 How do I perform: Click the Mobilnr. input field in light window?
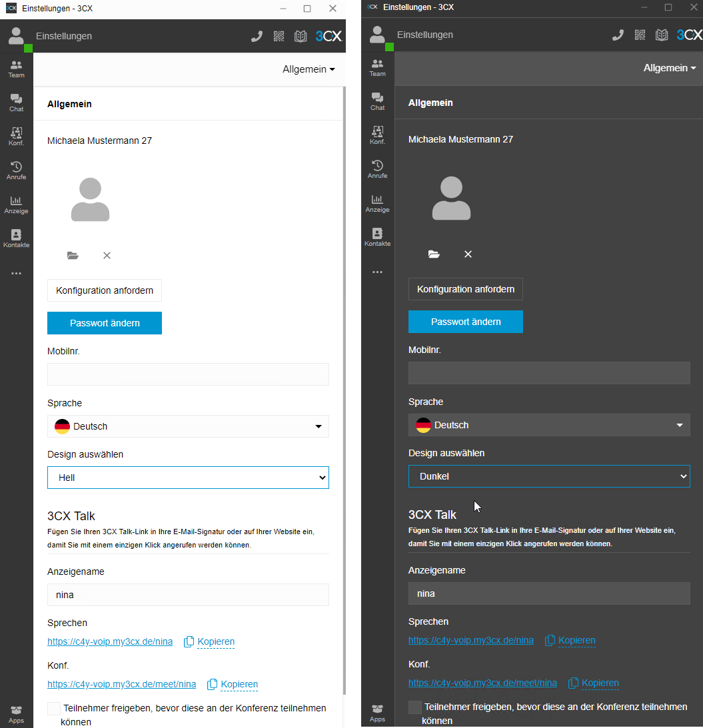click(188, 374)
